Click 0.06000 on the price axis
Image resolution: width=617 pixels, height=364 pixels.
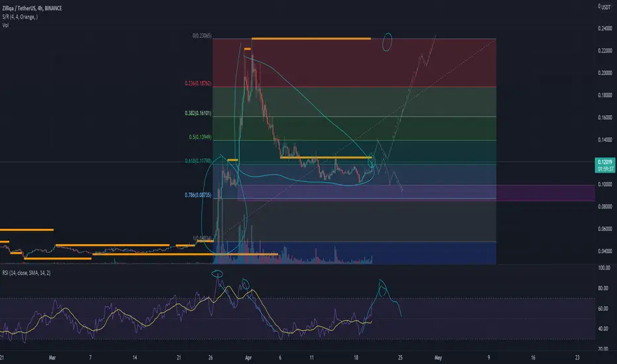[605, 229]
